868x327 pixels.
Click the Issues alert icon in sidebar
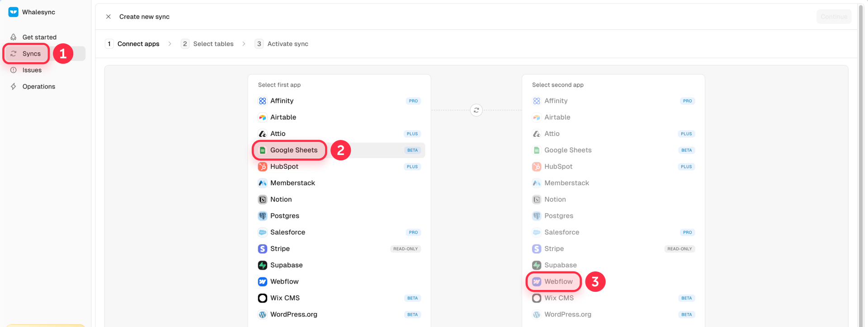pyautogui.click(x=14, y=70)
